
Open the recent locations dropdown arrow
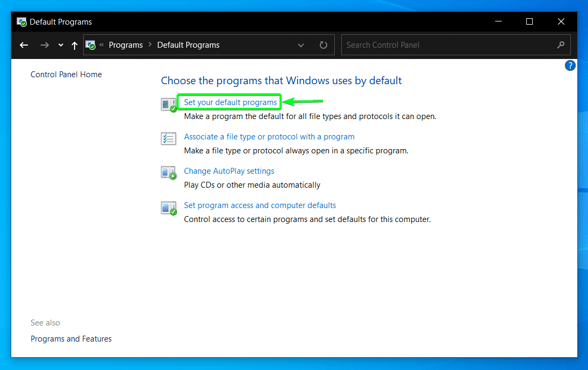61,46
